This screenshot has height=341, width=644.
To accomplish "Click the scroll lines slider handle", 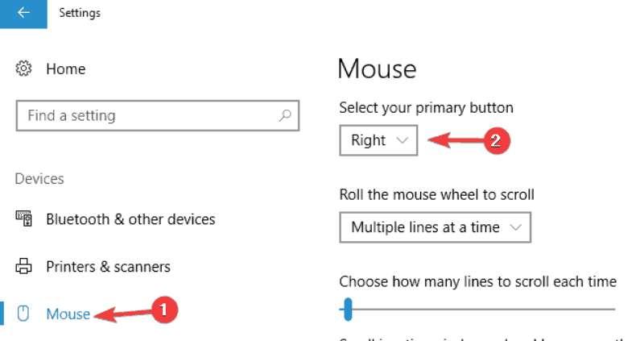I will 348,310.
